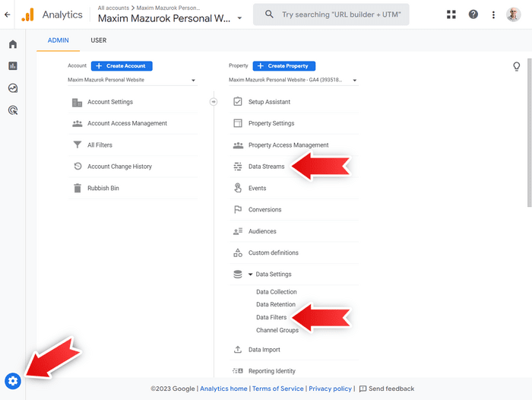Open the Account selector dropdown

tap(132, 80)
